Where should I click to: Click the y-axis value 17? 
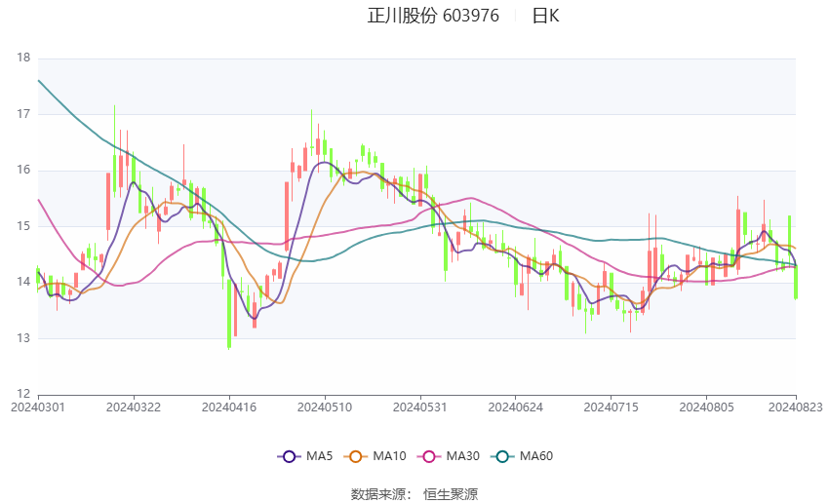(x=23, y=114)
